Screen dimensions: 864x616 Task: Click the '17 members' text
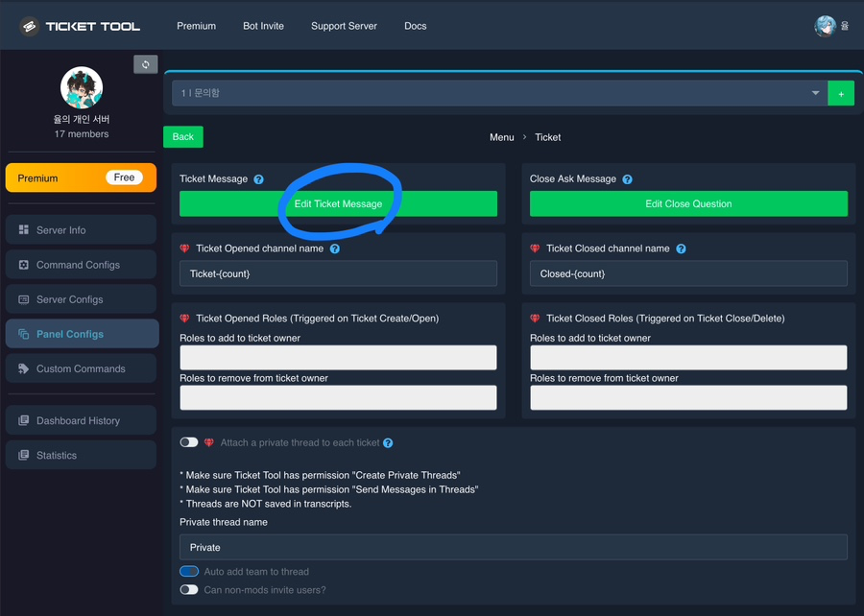pyautogui.click(x=82, y=133)
